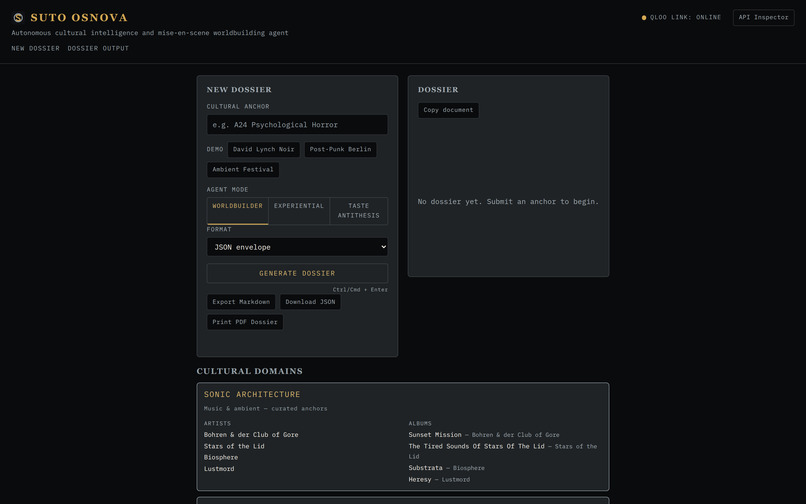Click Download JSON
Screen dimensions: 806x504
(x=310, y=302)
